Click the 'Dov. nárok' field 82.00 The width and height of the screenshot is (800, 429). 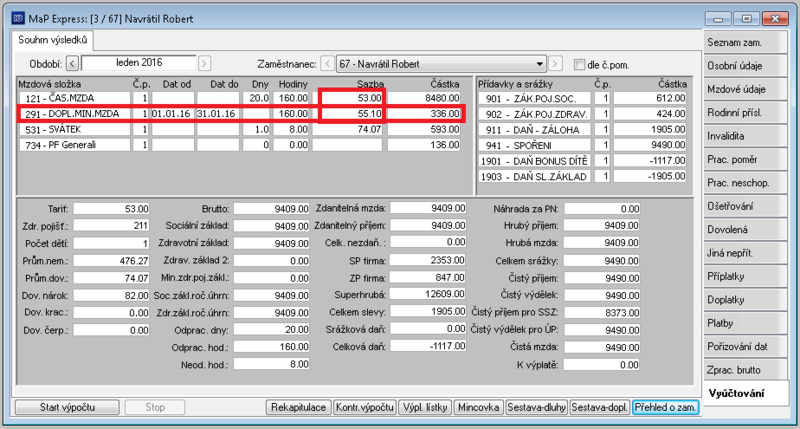point(111,295)
